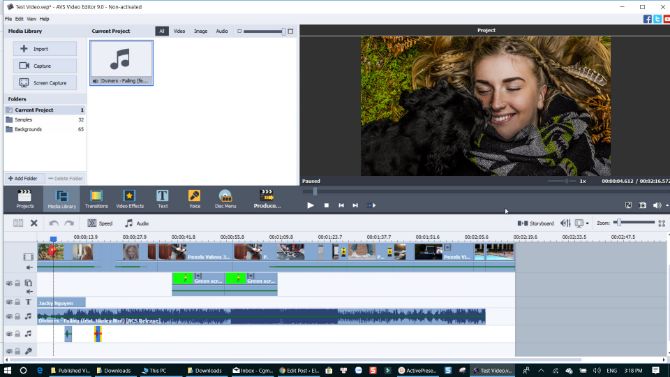670x377 pixels.
Task: Select the audio file thumbnail in library
Action: point(121,63)
